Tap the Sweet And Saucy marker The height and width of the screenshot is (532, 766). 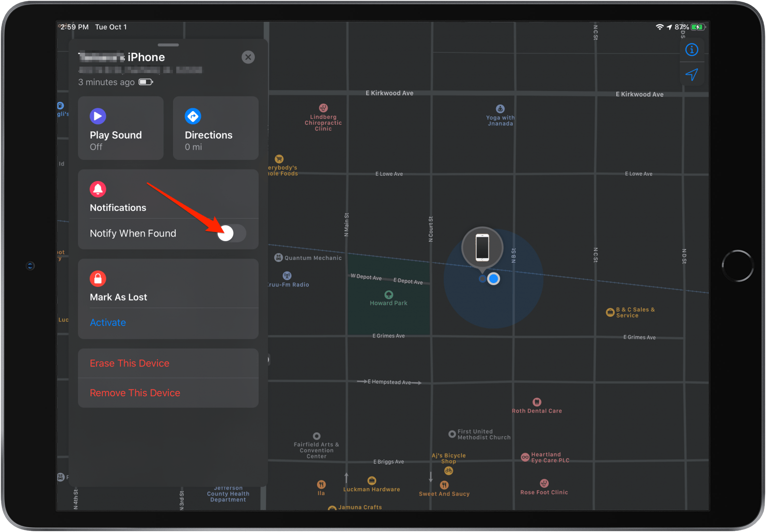click(444, 485)
